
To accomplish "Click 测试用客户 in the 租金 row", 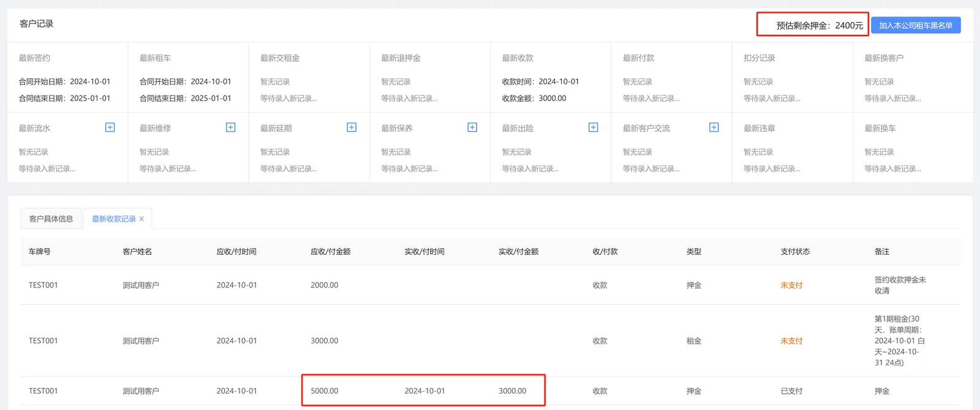I will [141, 341].
